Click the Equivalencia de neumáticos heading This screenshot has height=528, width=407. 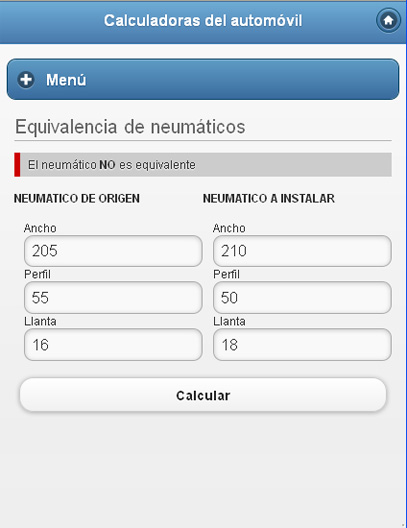tap(130, 127)
